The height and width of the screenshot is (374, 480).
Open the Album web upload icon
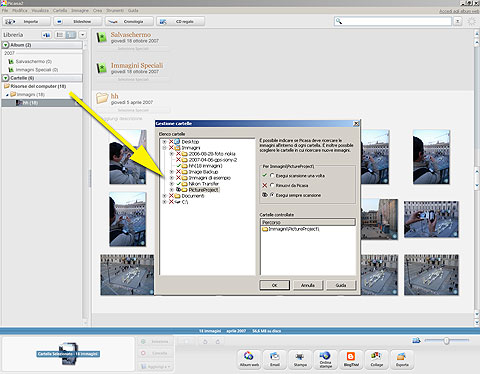pyautogui.click(x=249, y=359)
